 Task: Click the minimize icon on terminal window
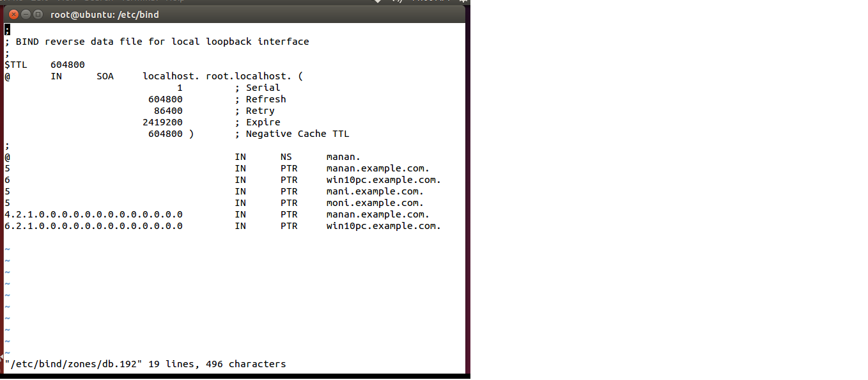click(25, 14)
